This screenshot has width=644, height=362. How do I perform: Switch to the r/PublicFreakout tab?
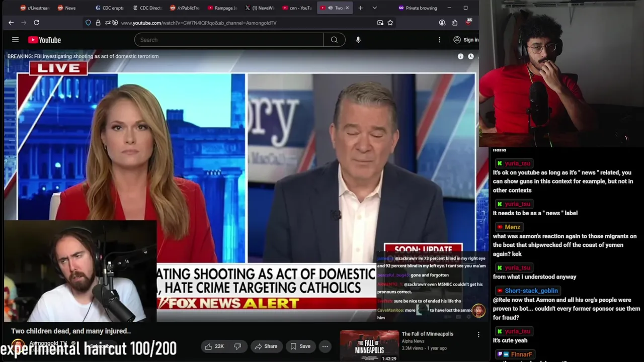(x=185, y=8)
